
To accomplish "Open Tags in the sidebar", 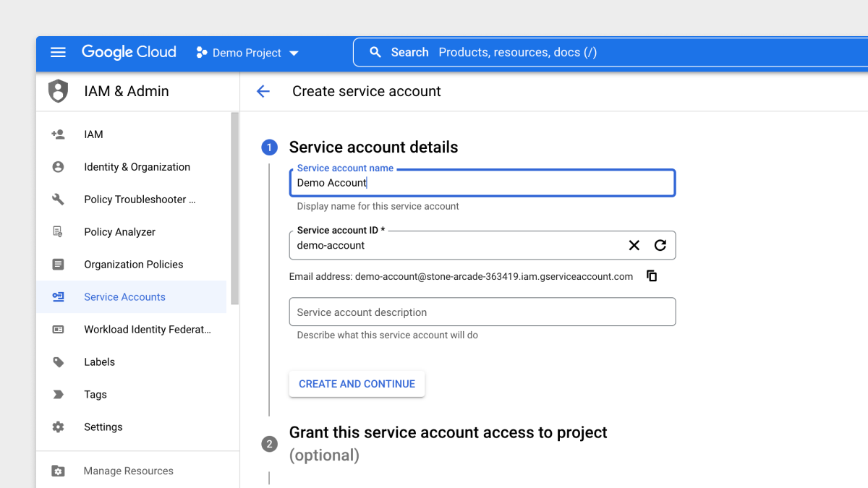I will [x=132, y=395].
